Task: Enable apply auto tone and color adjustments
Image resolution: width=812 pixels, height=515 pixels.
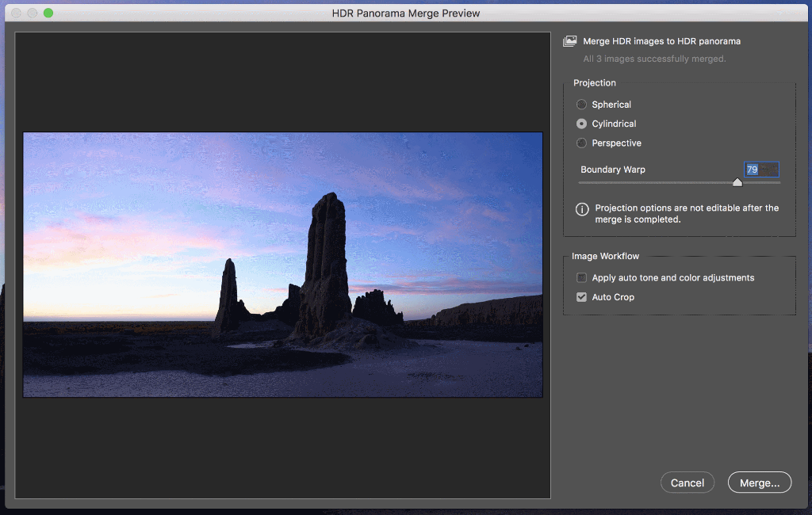Action: pos(581,277)
